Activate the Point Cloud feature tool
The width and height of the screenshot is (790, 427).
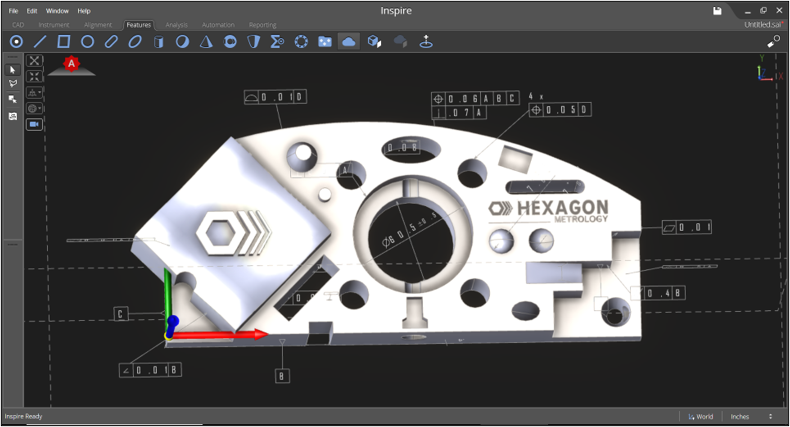(x=349, y=42)
